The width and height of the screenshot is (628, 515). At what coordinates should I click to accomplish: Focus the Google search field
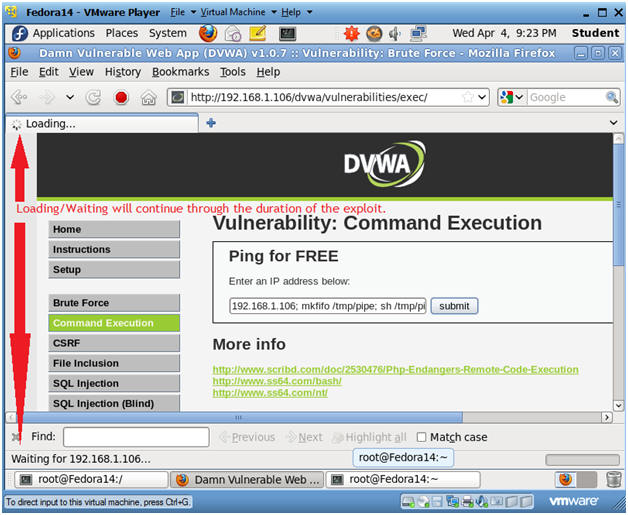pyautogui.click(x=566, y=97)
